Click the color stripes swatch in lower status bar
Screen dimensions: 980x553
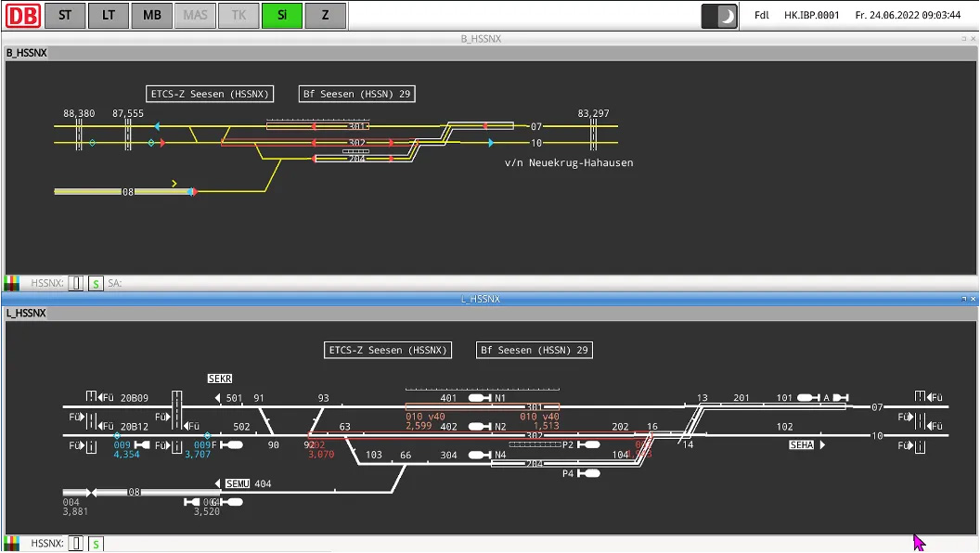coord(12,544)
